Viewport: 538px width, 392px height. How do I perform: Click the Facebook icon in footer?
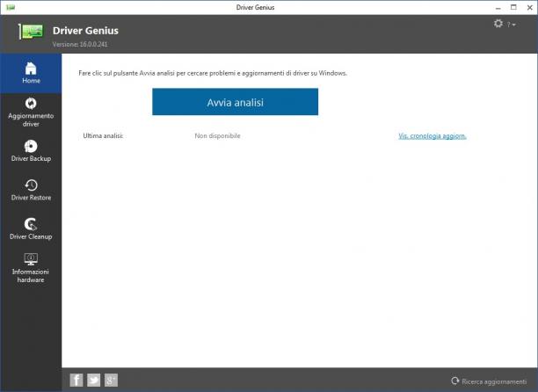[x=76, y=380]
